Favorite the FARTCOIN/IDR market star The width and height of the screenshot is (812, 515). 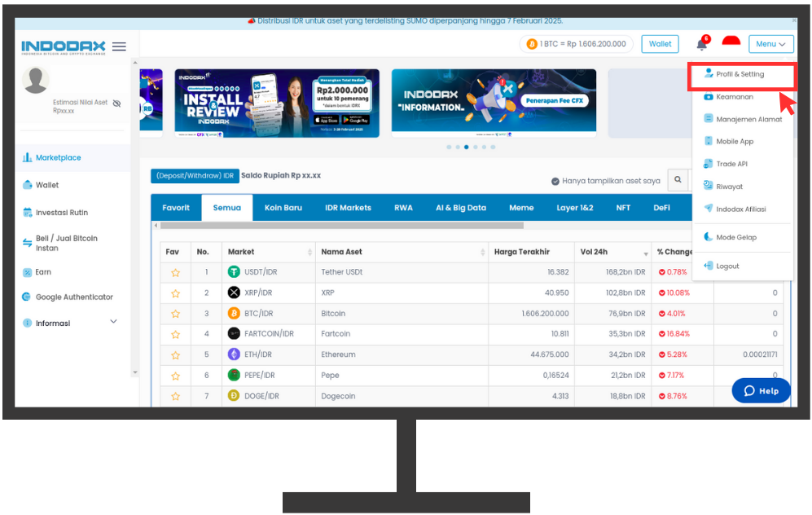(x=176, y=334)
